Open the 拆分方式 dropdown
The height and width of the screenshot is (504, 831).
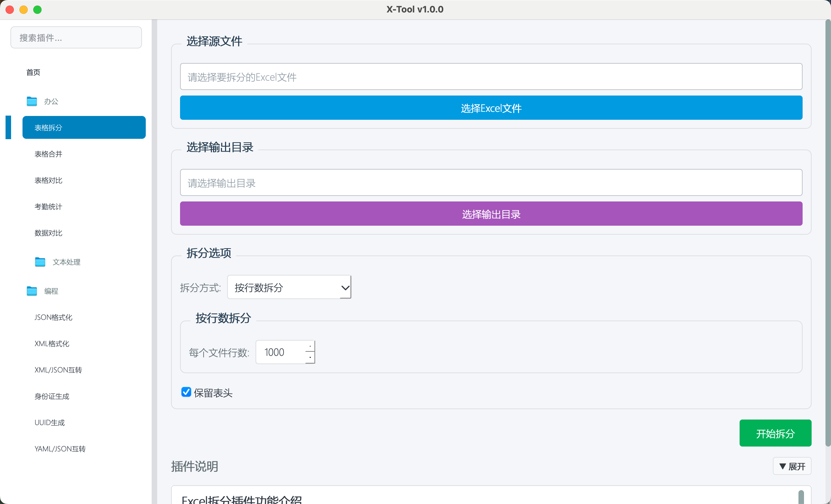(x=289, y=287)
